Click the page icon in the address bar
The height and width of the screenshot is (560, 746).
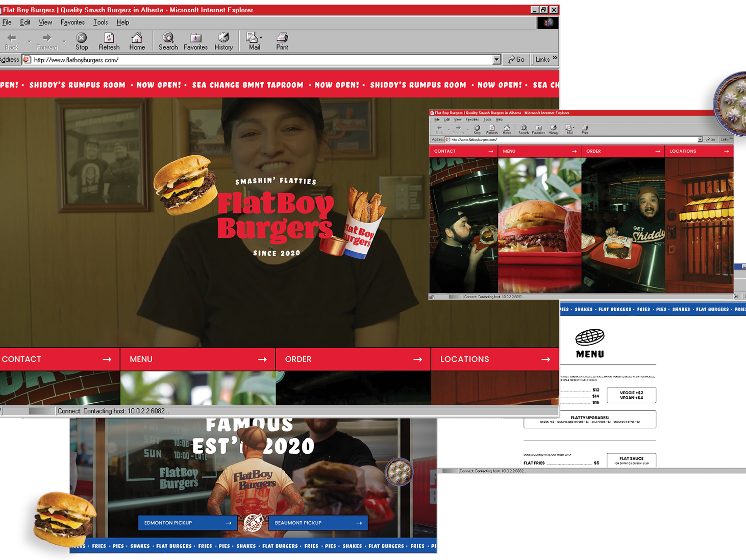[28, 60]
